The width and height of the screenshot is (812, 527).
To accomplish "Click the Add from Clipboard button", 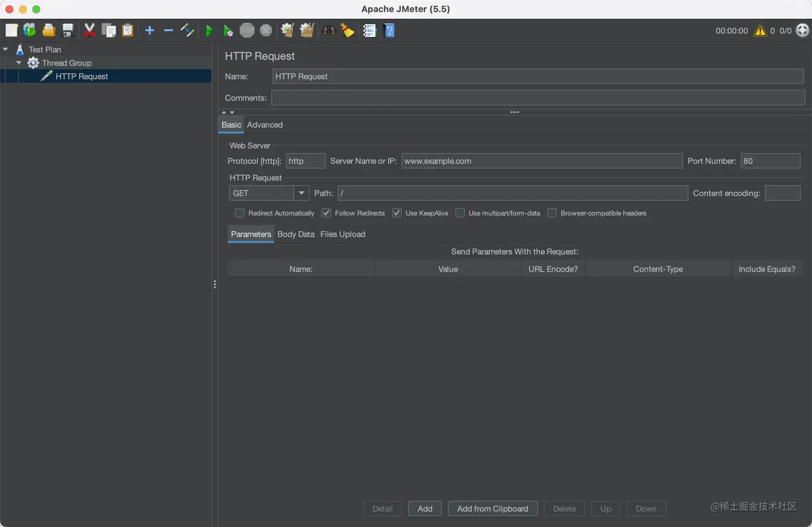I will tap(492, 509).
